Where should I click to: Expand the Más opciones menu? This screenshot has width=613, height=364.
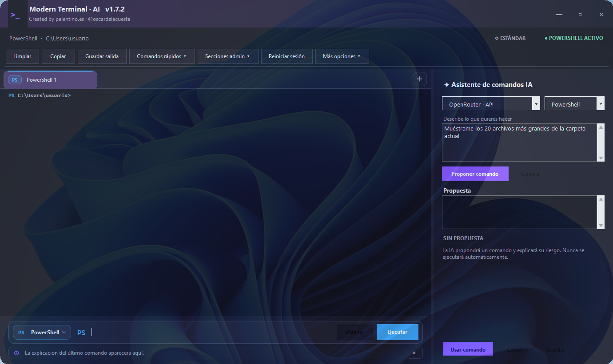pos(342,56)
